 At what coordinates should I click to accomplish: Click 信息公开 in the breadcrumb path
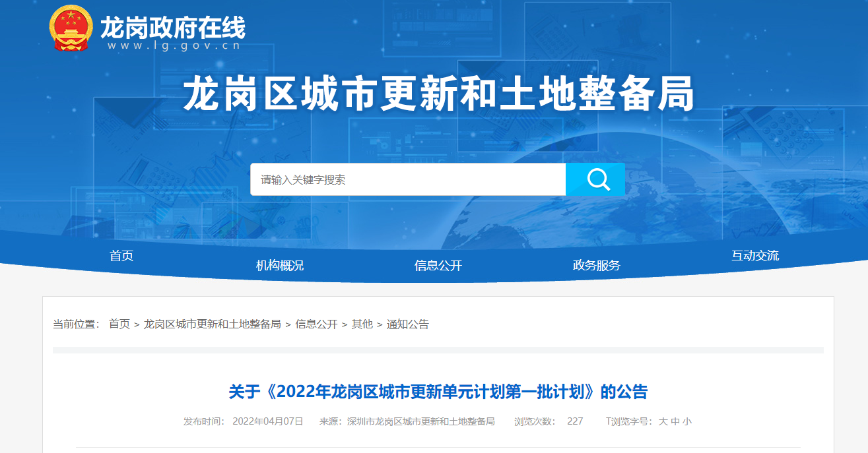click(316, 324)
